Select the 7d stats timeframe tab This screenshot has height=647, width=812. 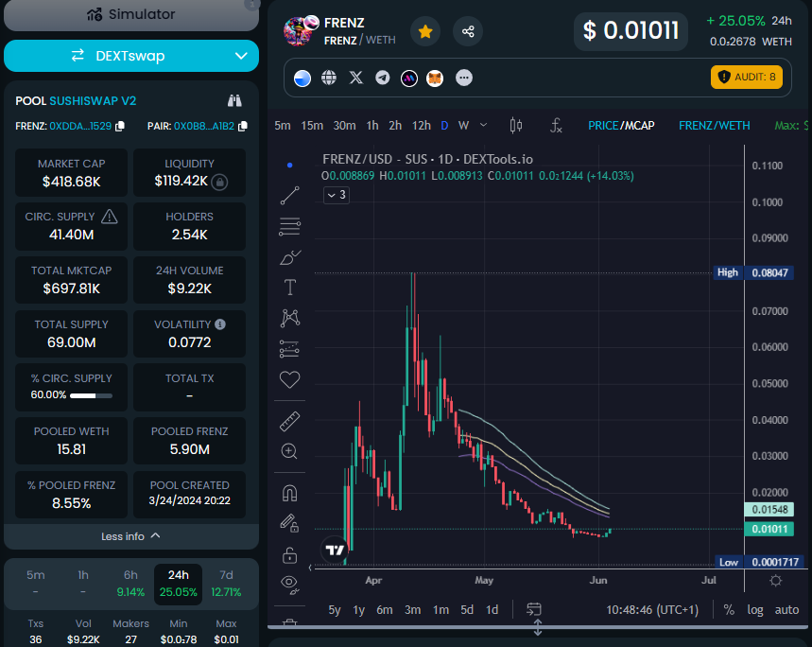click(226, 583)
